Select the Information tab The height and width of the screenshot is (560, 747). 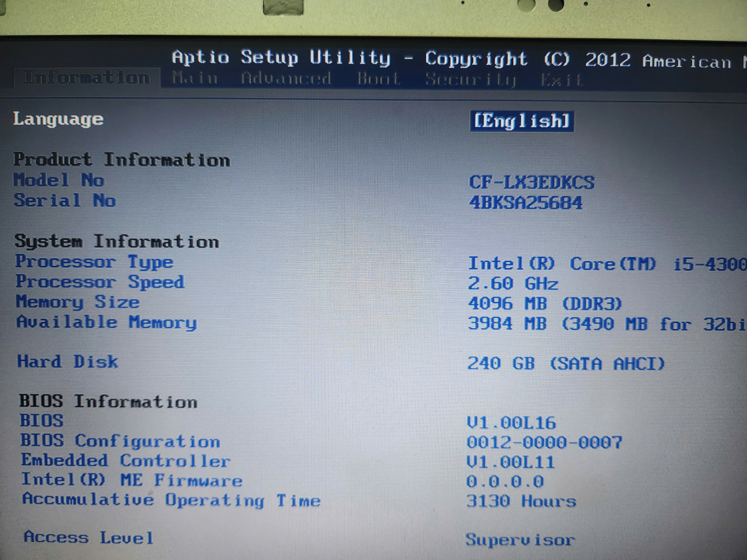87,78
